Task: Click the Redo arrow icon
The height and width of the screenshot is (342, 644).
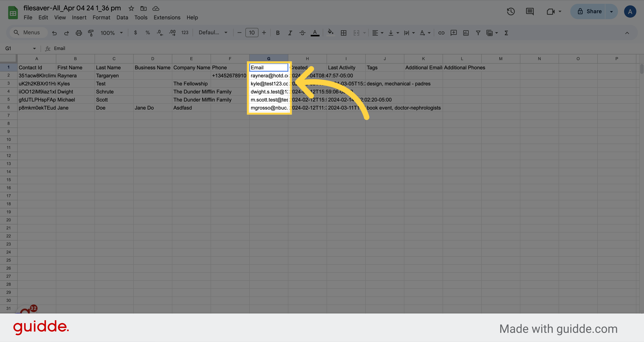Action: 66,33
